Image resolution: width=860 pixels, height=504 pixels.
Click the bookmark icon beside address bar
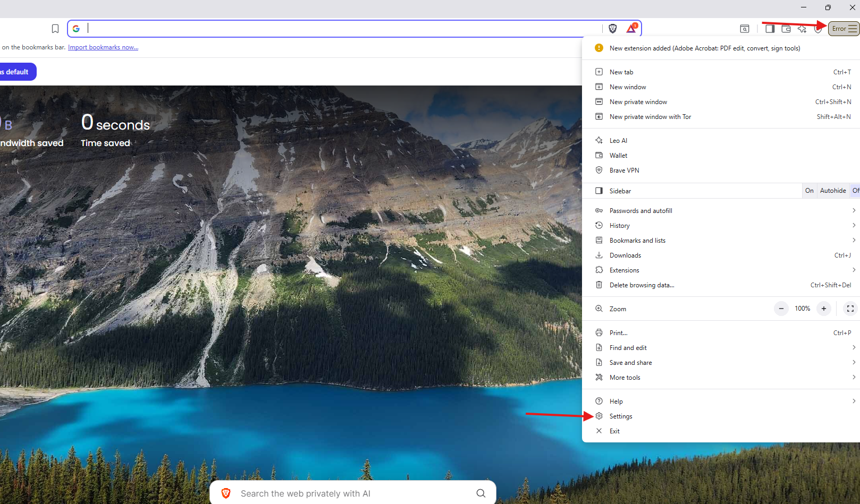(x=55, y=29)
